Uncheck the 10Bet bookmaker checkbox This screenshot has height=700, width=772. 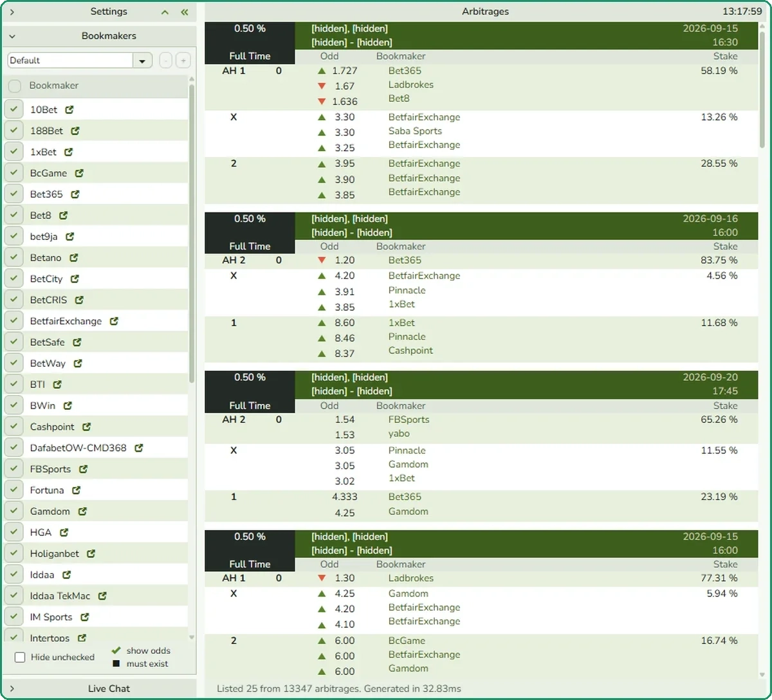pos(14,109)
